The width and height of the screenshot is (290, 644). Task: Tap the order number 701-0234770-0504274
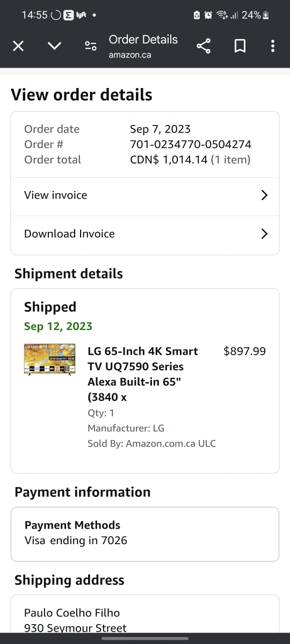(x=191, y=144)
